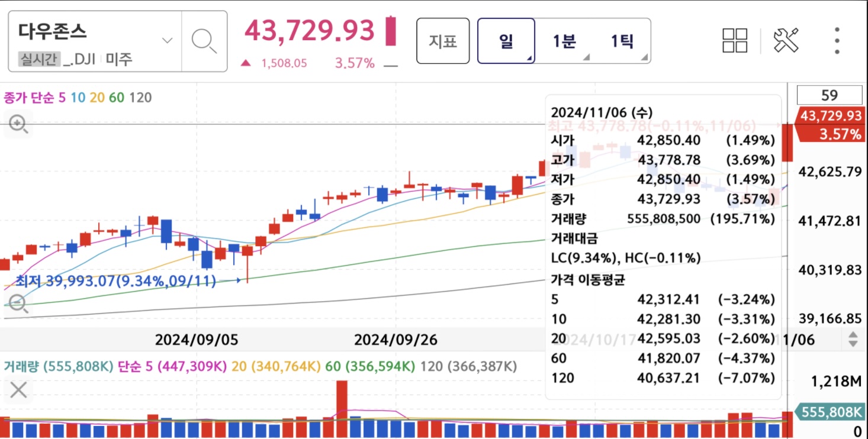The height and width of the screenshot is (439, 868).
Task: Click the 40,637.21 120-day average row
Action: (x=663, y=377)
